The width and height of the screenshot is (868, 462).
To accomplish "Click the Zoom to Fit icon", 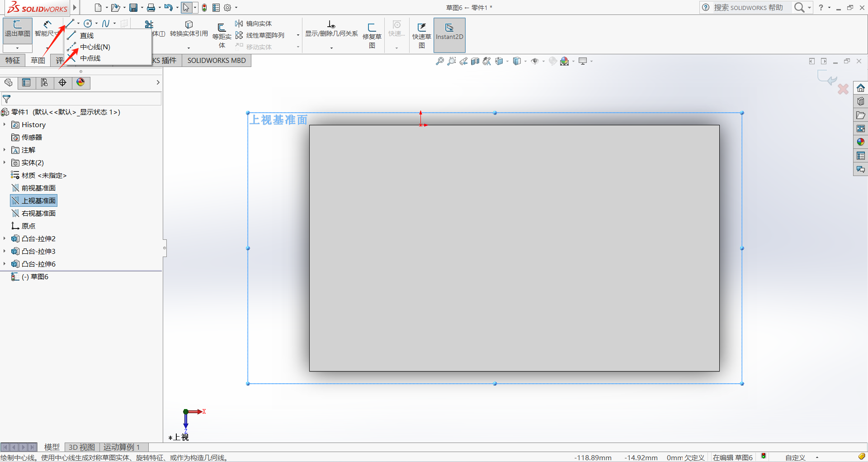I will [x=439, y=61].
